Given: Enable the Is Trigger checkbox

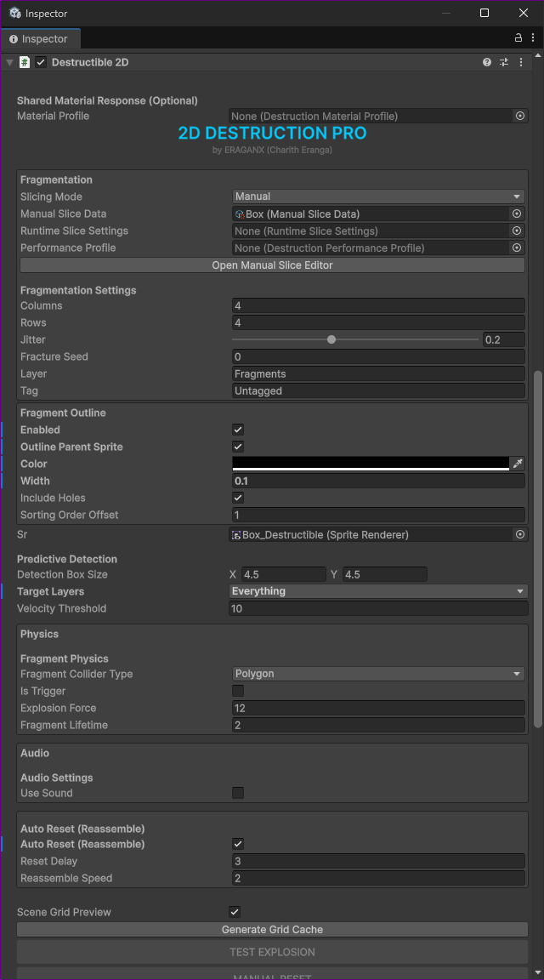Looking at the screenshot, I should (x=238, y=691).
